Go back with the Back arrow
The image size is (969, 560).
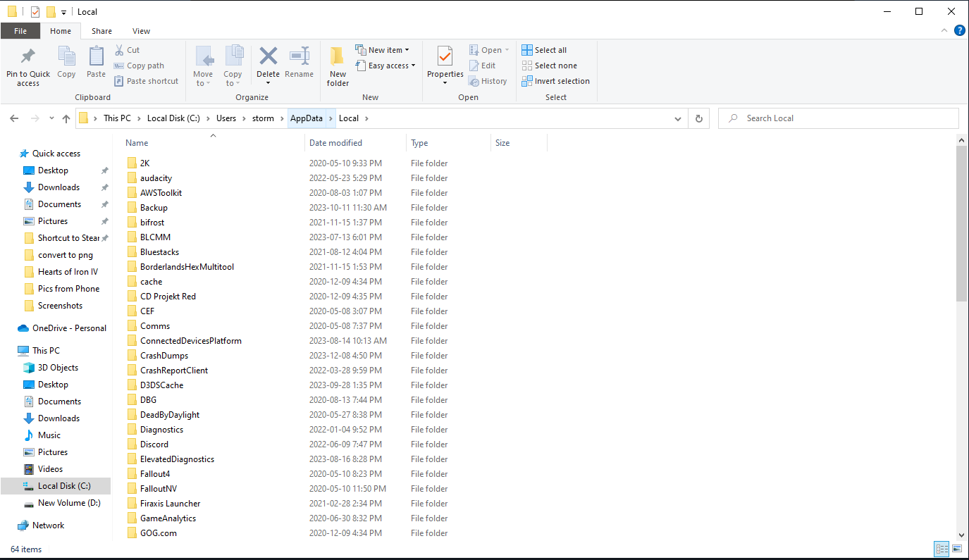coord(14,118)
